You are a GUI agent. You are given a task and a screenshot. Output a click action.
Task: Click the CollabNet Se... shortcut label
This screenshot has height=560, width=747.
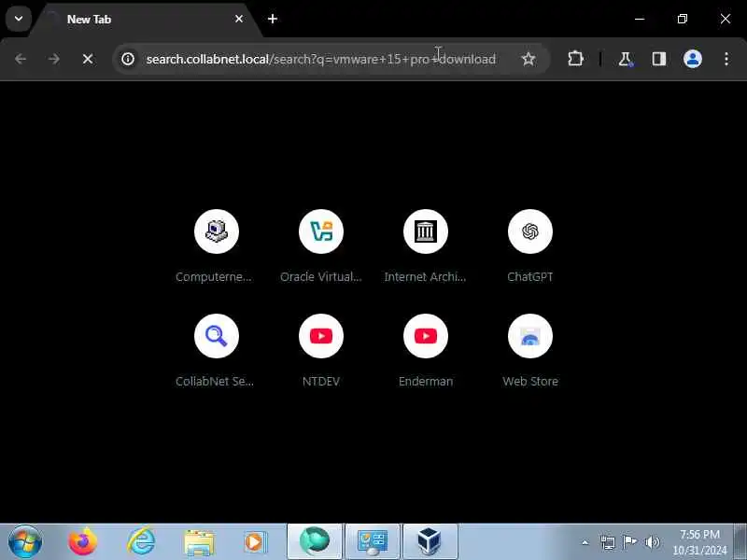point(215,382)
